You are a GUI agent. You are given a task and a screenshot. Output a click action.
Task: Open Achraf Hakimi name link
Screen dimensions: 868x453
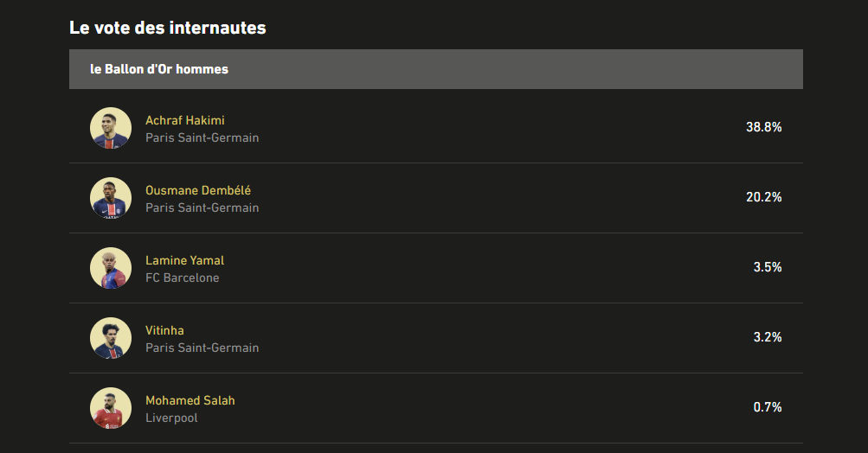click(184, 120)
